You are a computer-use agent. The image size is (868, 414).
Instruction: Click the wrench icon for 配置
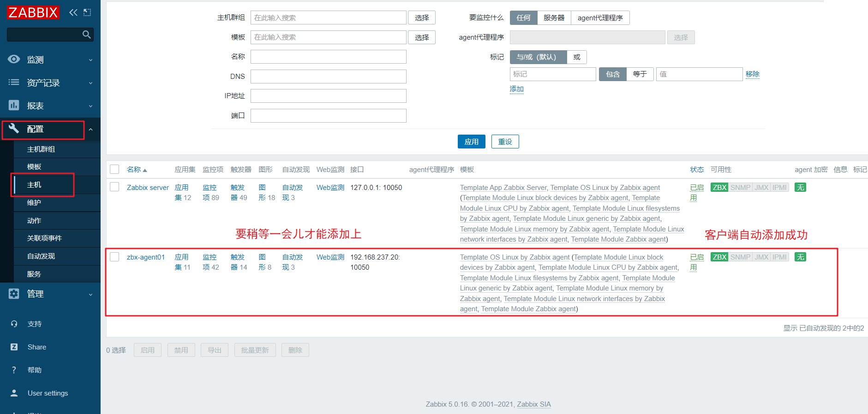coord(14,129)
